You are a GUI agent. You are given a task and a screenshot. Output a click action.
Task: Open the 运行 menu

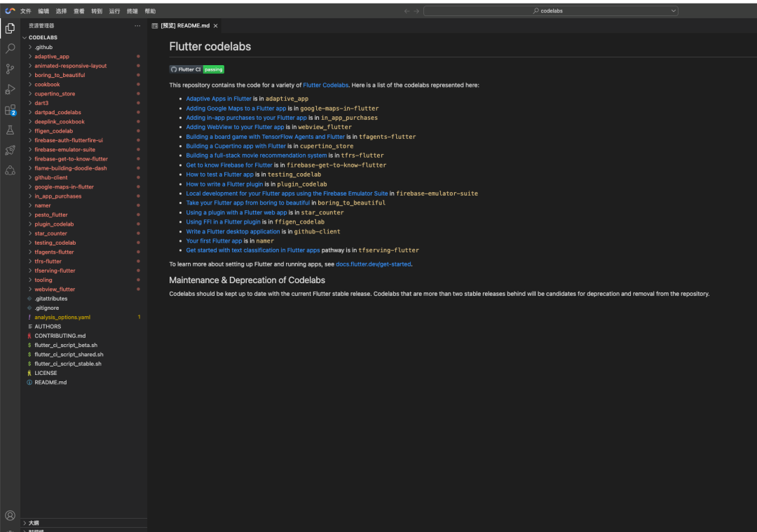coord(114,11)
